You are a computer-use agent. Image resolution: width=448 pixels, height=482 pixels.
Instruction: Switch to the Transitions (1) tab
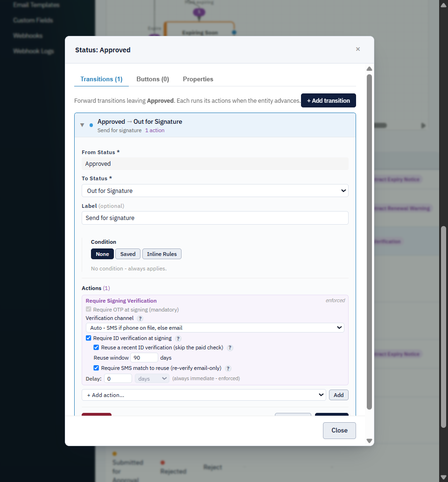(101, 79)
